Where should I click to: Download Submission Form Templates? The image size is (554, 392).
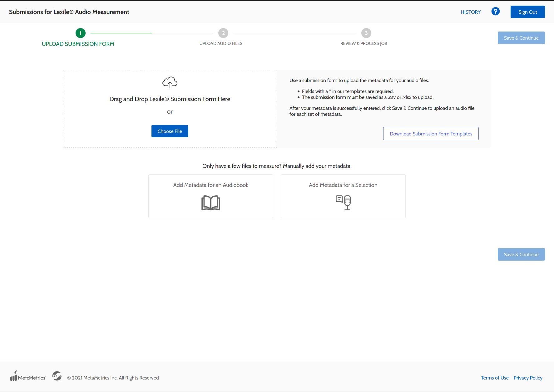431,134
